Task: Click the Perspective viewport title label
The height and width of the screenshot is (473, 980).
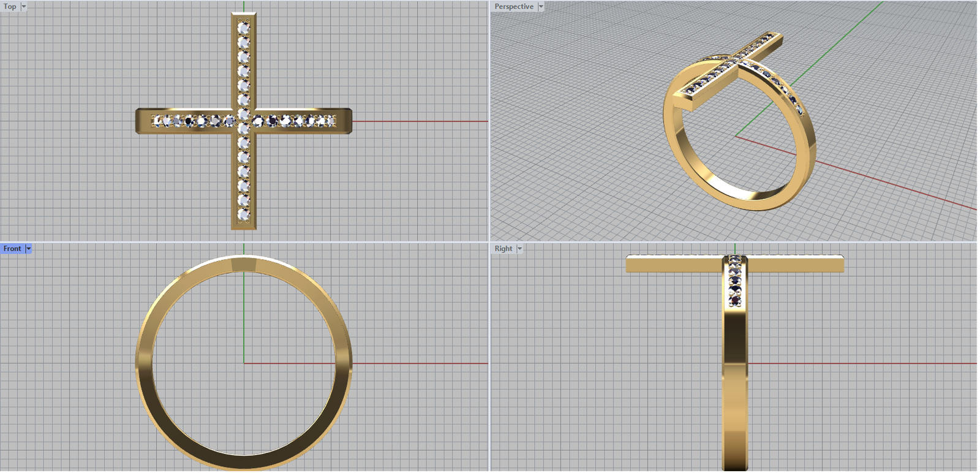Action: point(513,7)
